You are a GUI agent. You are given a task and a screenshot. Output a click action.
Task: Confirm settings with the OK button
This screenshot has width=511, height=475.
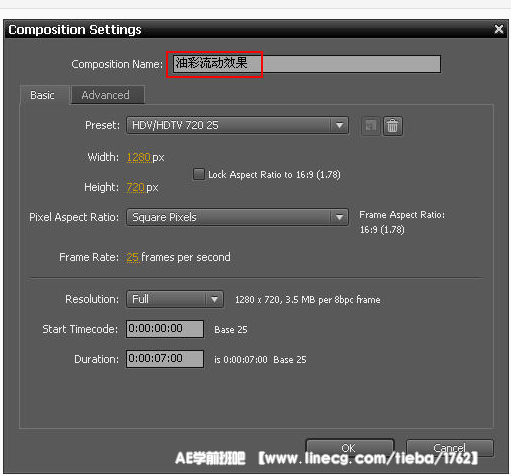tap(350, 448)
